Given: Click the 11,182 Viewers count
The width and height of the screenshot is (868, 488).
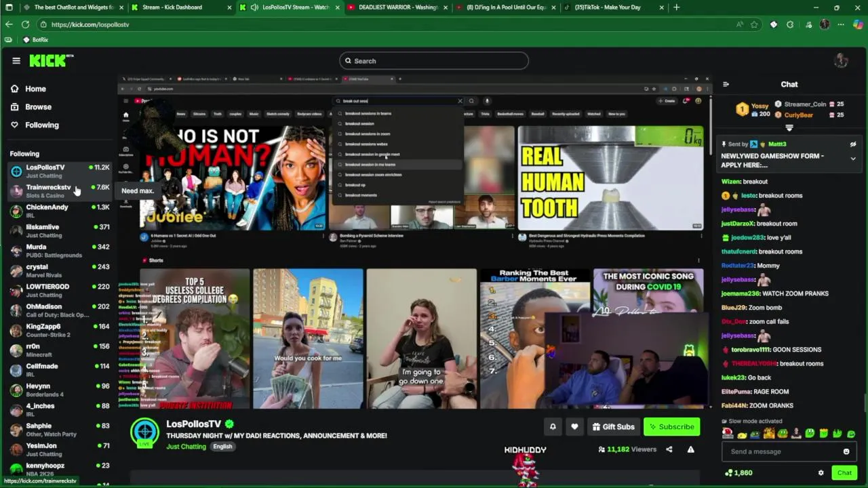Looking at the screenshot, I should click(627, 449).
